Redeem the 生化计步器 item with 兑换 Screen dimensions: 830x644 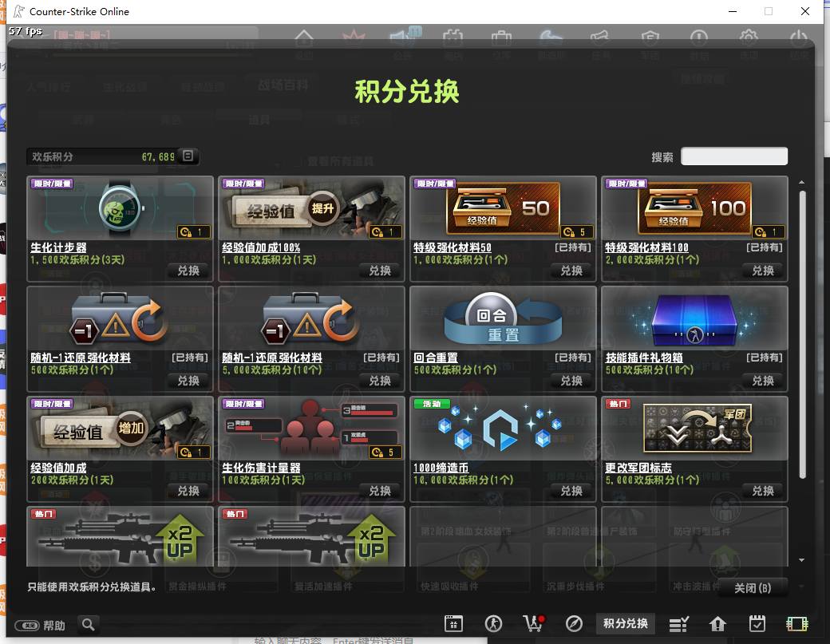tap(188, 271)
